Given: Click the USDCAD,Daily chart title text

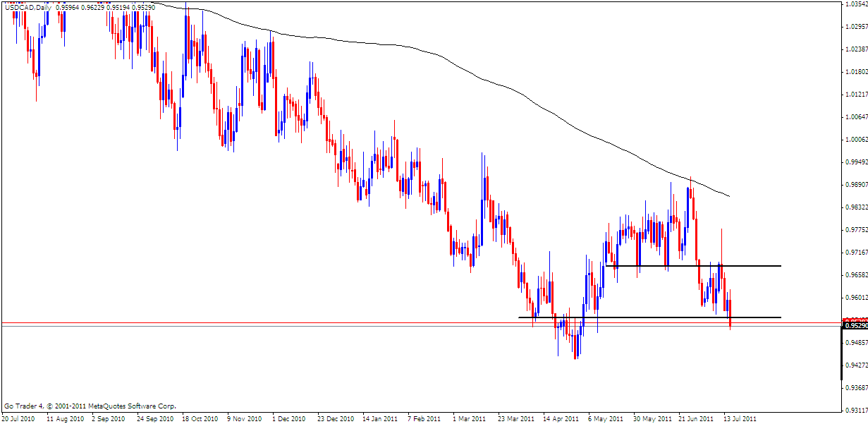Looking at the screenshot, I should (x=28, y=6).
